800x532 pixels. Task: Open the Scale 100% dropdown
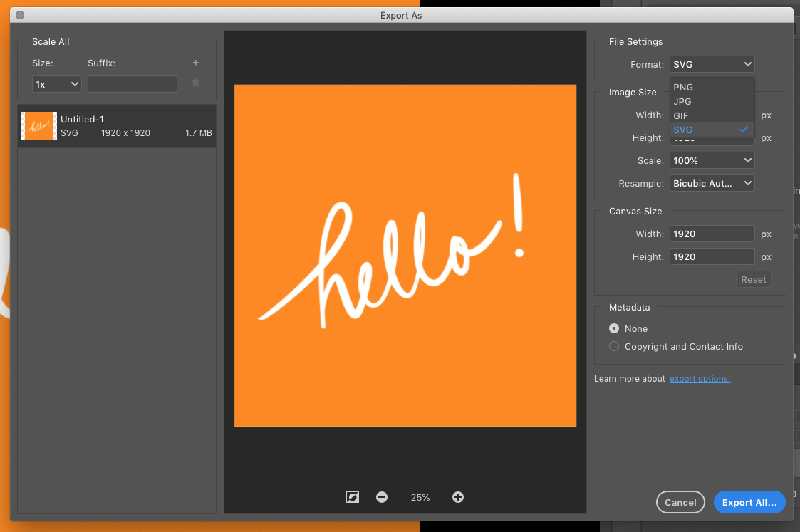click(712, 160)
